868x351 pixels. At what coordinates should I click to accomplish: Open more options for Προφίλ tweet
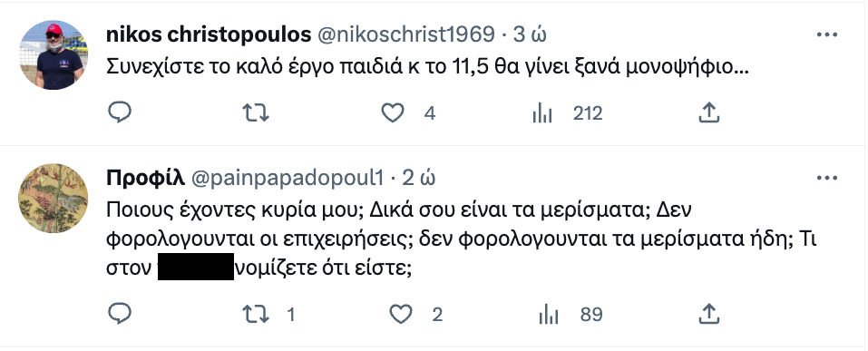point(827,178)
